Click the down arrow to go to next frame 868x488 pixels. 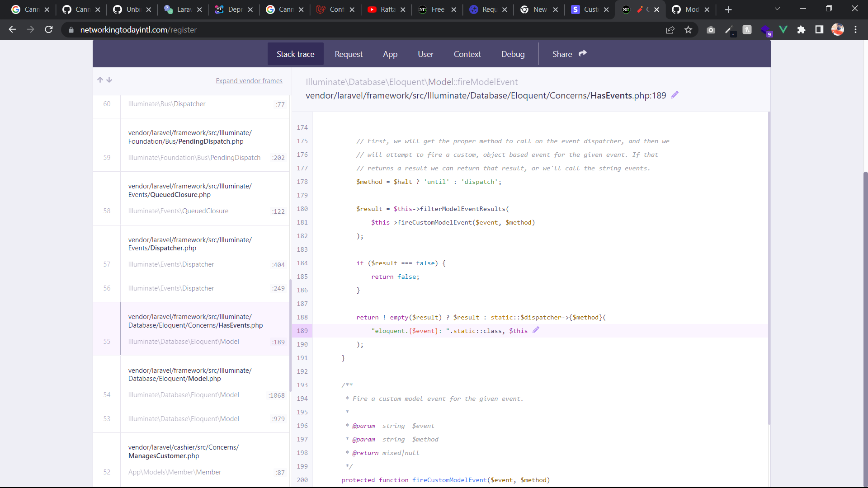point(109,80)
